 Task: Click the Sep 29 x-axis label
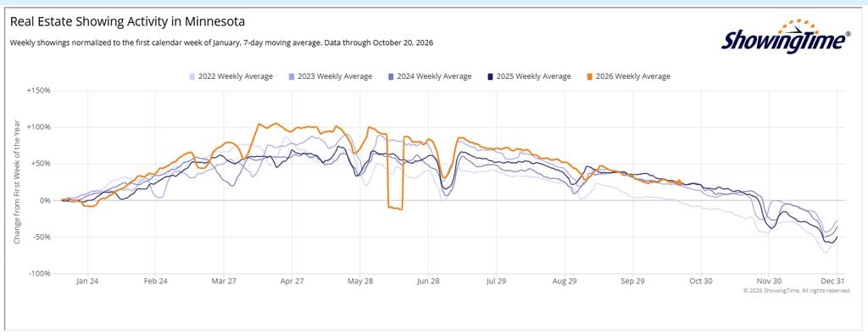[632, 282]
